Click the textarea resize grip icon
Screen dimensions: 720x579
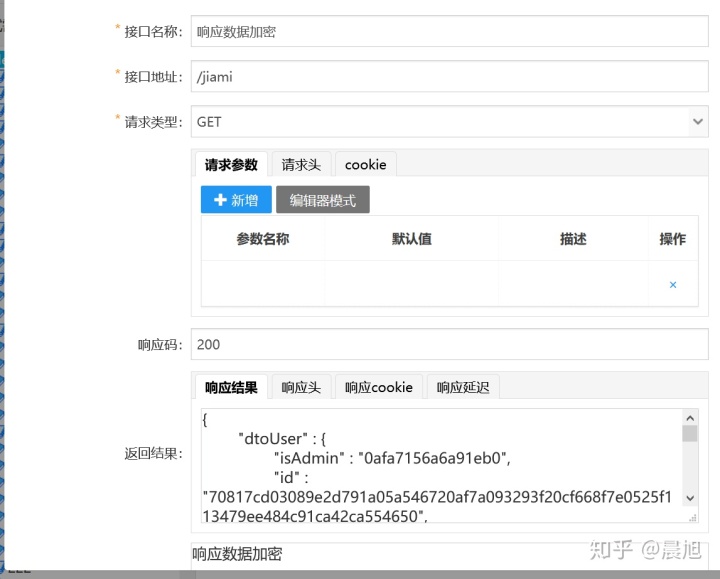[693, 517]
